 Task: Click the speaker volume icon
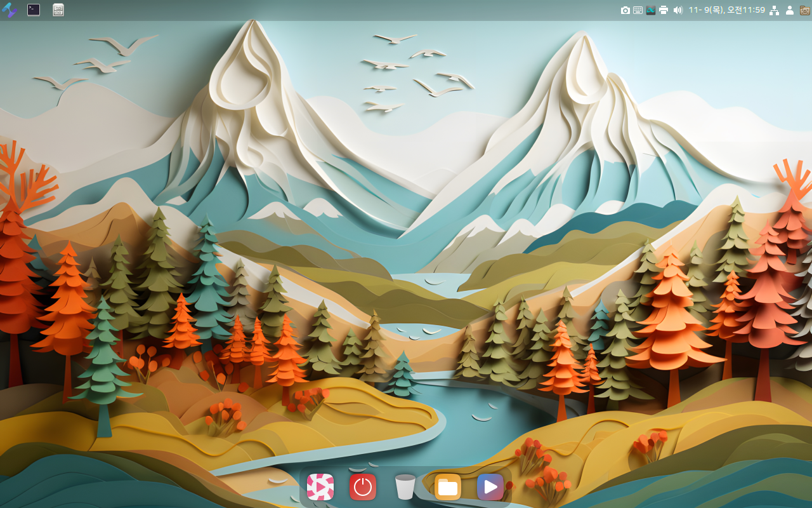pos(678,10)
